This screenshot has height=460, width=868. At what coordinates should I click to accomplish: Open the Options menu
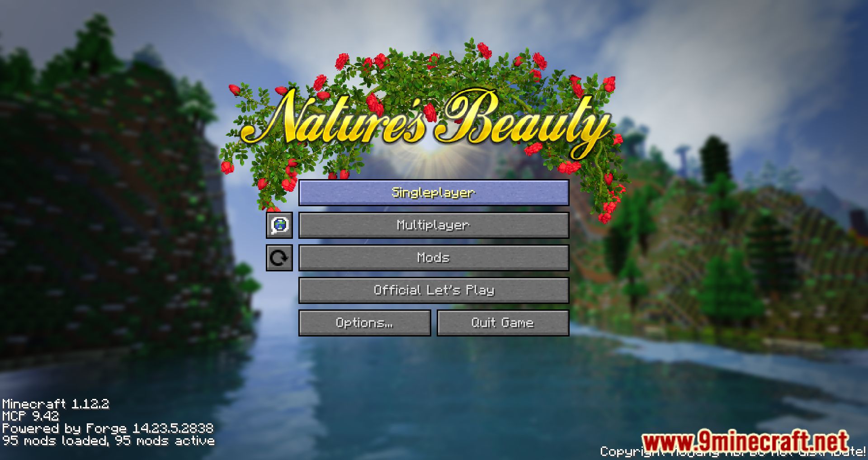click(364, 323)
